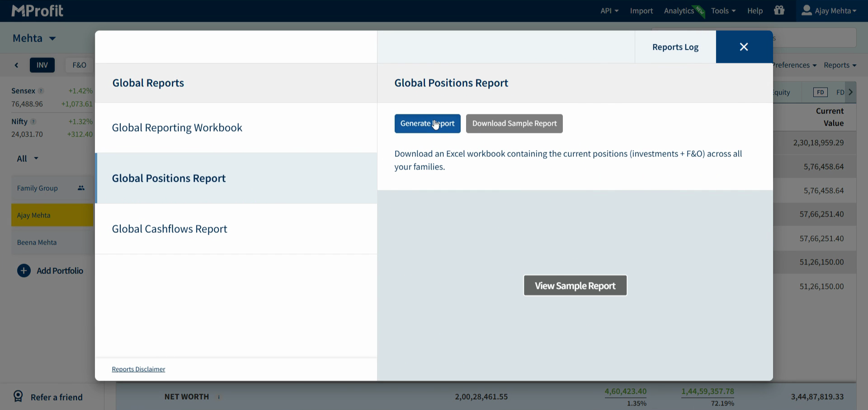Expand the Tools dropdown menu
The height and width of the screenshot is (410, 868).
pos(723,10)
